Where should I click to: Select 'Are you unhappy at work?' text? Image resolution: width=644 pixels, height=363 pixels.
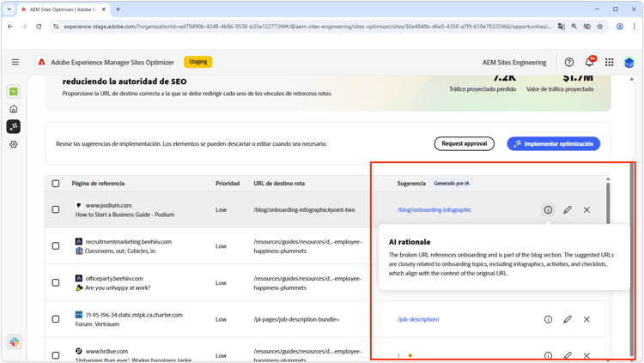click(118, 287)
